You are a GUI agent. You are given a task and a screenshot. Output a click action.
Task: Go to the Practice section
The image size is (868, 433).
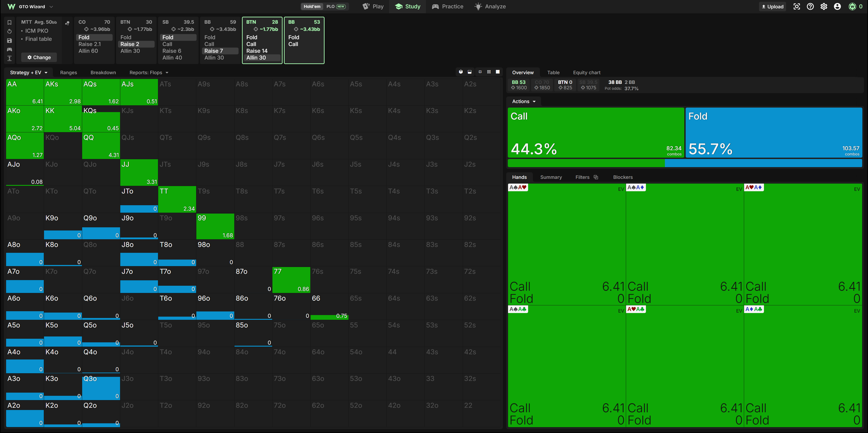coord(448,6)
